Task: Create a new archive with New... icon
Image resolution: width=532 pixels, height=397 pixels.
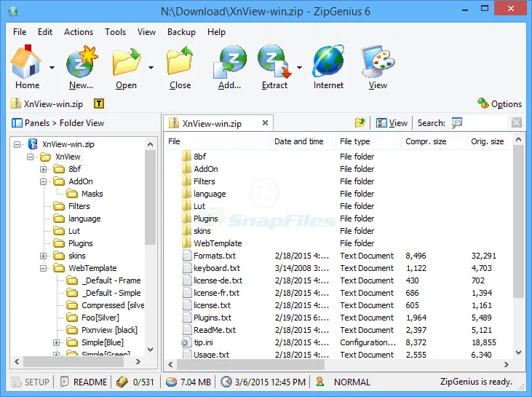Action: 82,61
